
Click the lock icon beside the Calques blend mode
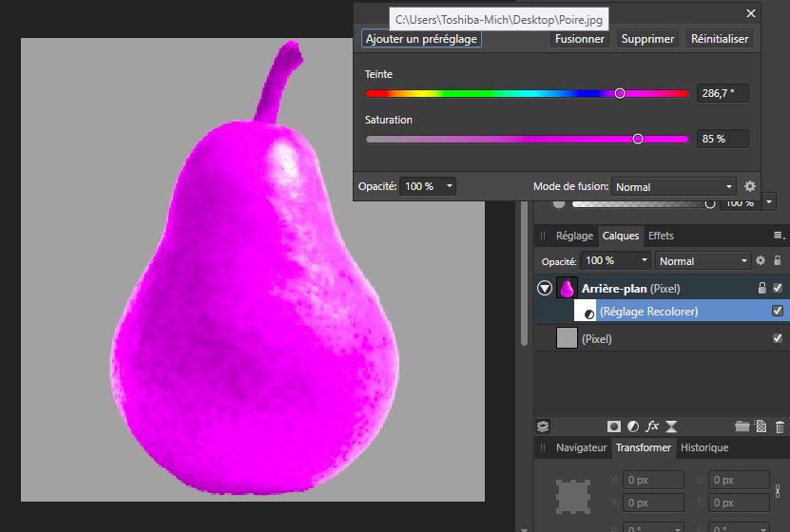click(778, 260)
